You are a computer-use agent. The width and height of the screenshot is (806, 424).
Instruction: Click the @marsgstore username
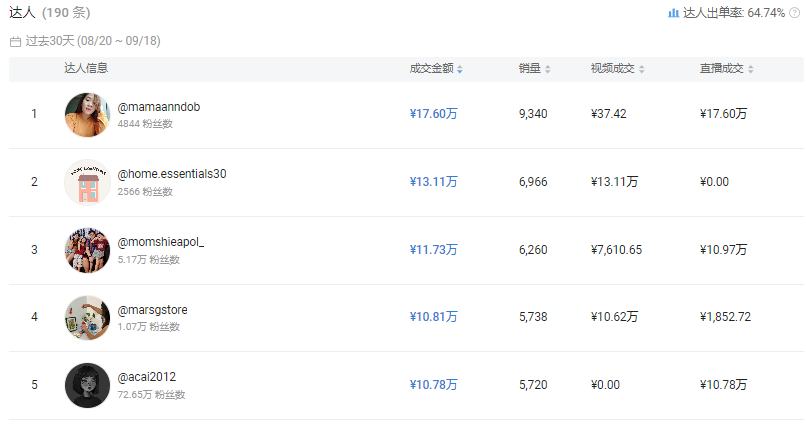coord(152,310)
